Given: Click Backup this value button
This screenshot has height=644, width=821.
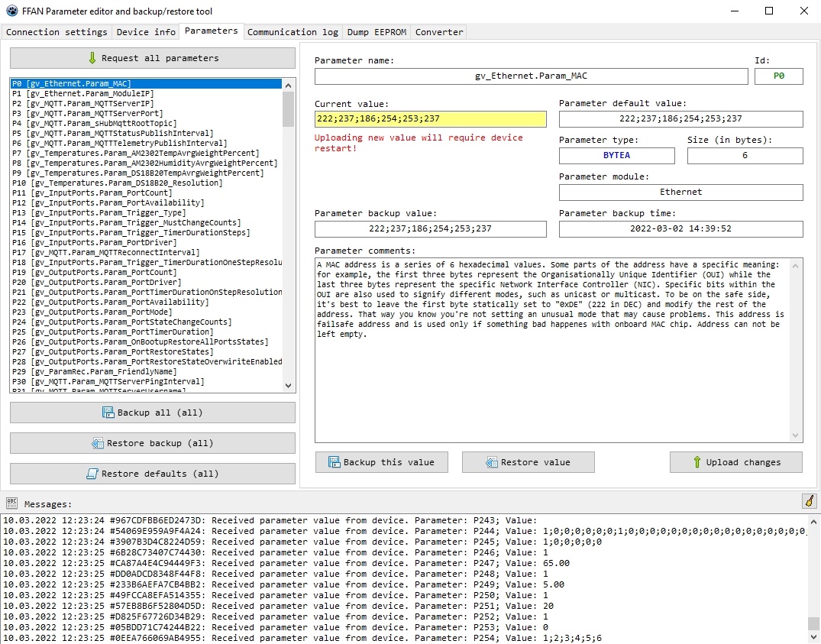Looking at the screenshot, I should pos(381,462).
